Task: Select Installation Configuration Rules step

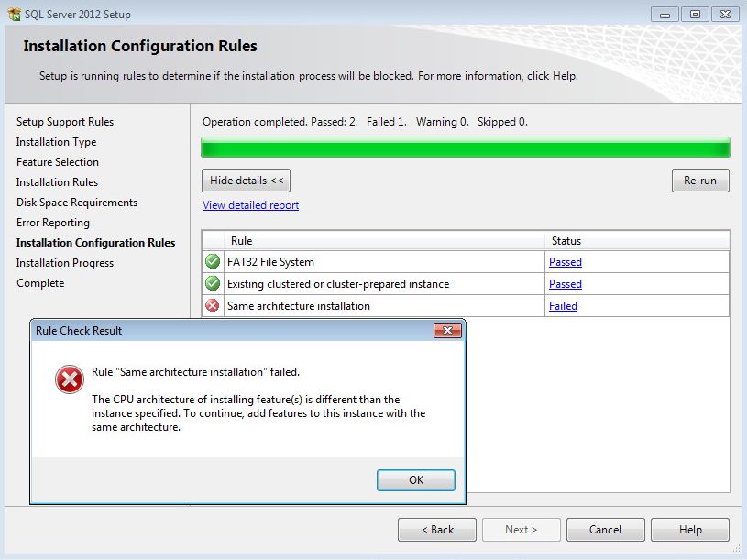Action: (x=95, y=243)
